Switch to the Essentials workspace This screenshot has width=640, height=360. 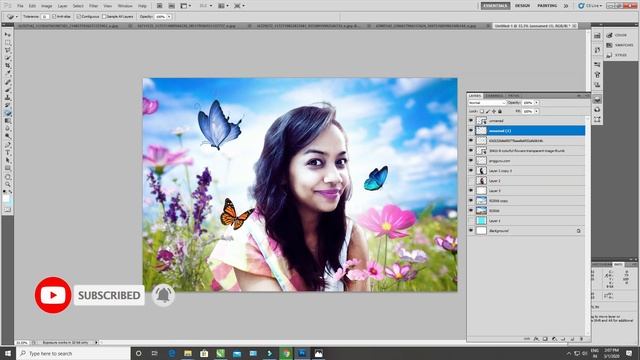coord(495,6)
